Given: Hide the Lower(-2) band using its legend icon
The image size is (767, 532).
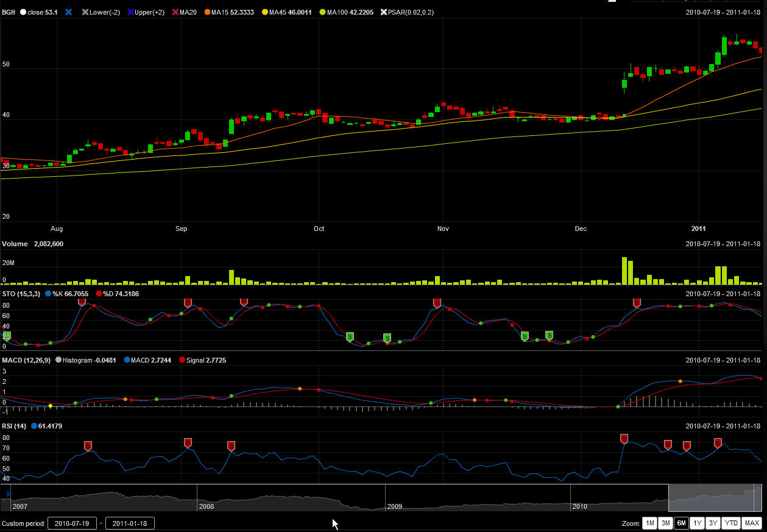Looking at the screenshot, I should pyautogui.click(x=83, y=12).
